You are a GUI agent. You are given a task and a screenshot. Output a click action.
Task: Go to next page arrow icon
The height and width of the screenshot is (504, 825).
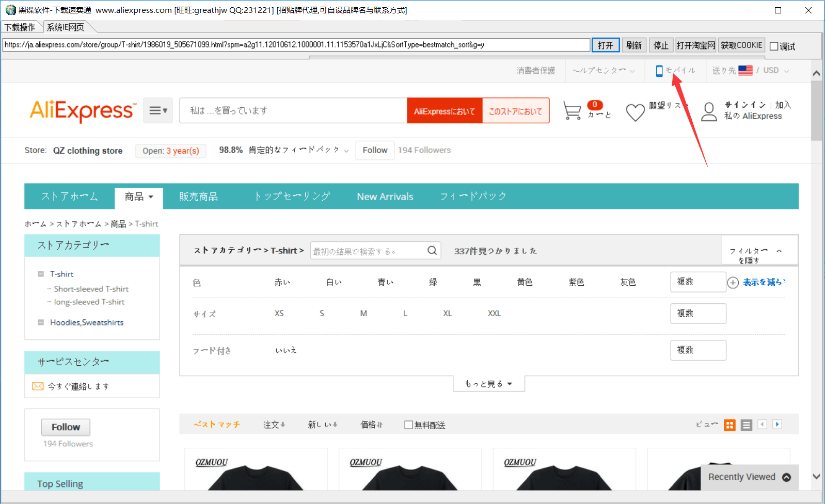pos(777,424)
